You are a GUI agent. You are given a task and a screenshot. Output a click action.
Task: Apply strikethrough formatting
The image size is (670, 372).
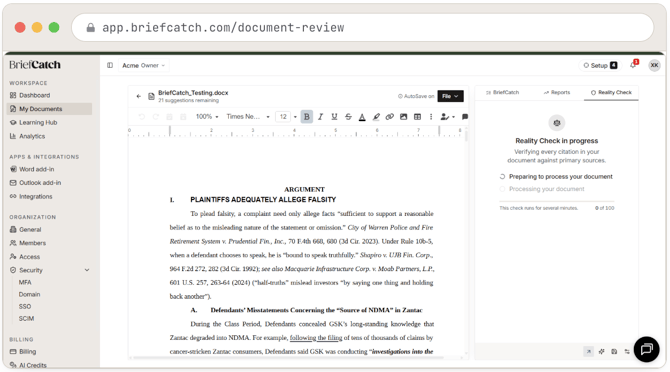348,117
